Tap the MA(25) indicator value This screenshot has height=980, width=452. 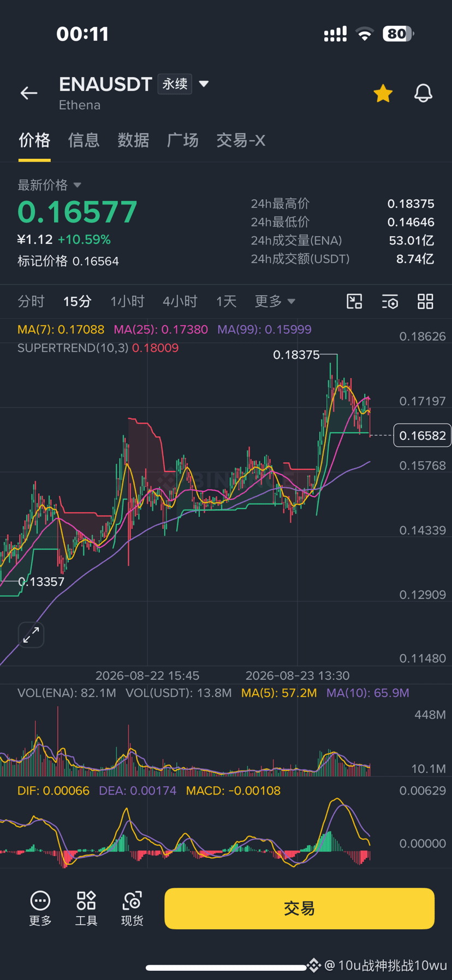(x=160, y=330)
